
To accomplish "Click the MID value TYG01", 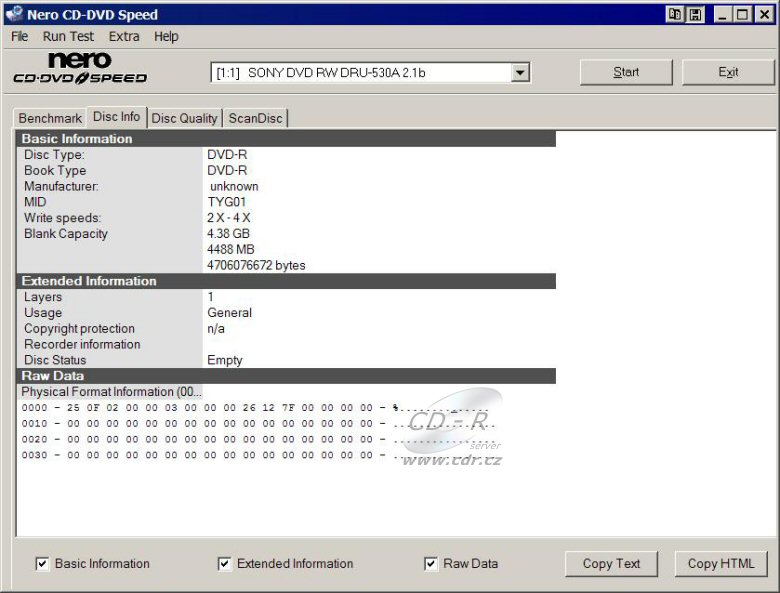I will pos(226,202).
